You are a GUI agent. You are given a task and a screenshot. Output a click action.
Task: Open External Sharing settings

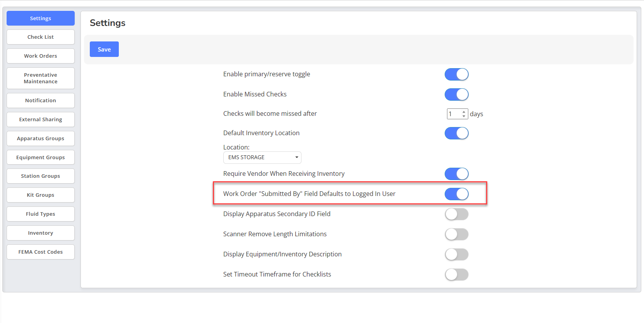[x=41, y=119]
